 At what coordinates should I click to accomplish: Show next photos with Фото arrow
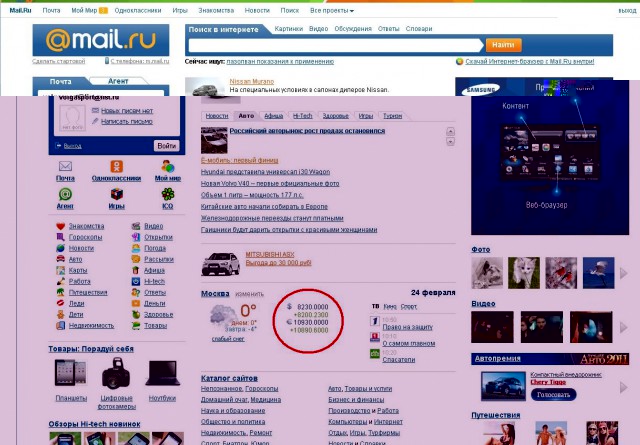coord(624,273)
